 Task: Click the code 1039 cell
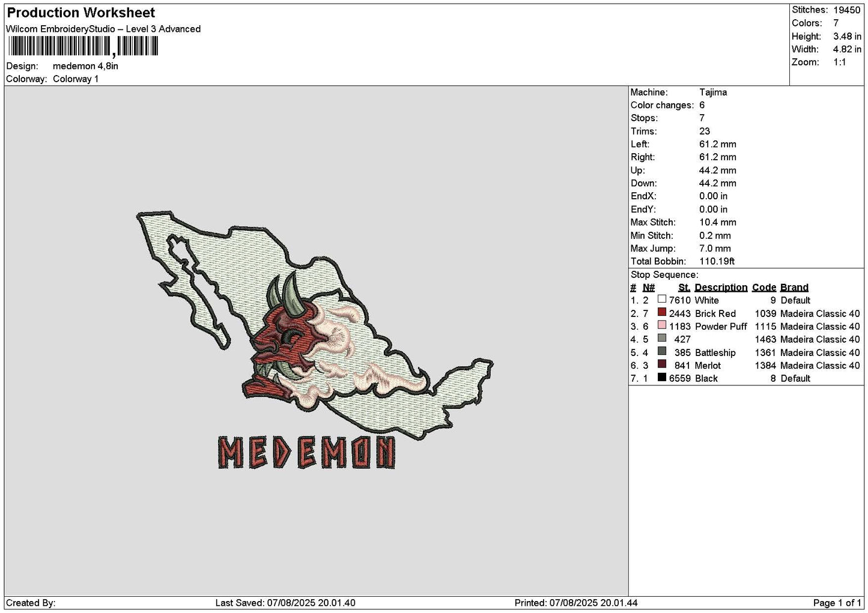765,313
